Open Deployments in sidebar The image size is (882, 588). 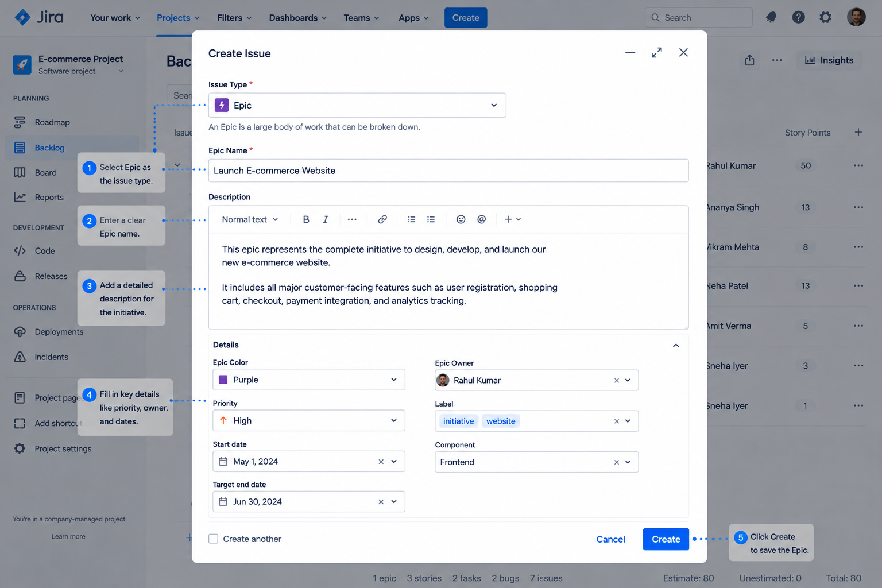click(x=59, y=332)
